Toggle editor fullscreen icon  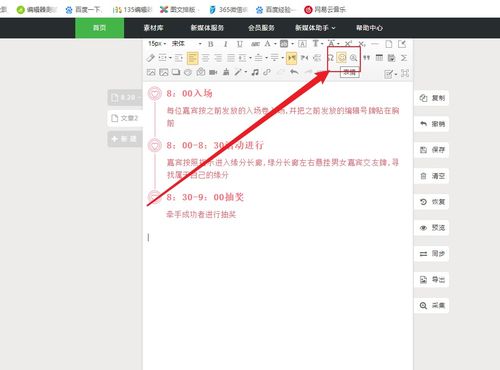click(x=405, y=73)
